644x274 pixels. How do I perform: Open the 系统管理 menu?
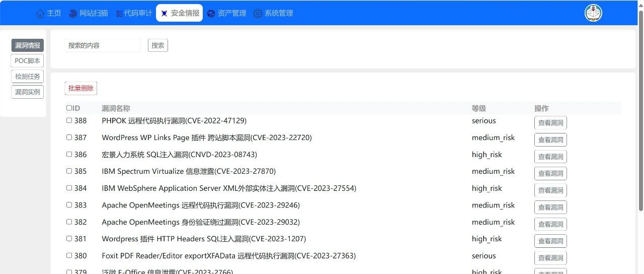(x=273, y=13)
